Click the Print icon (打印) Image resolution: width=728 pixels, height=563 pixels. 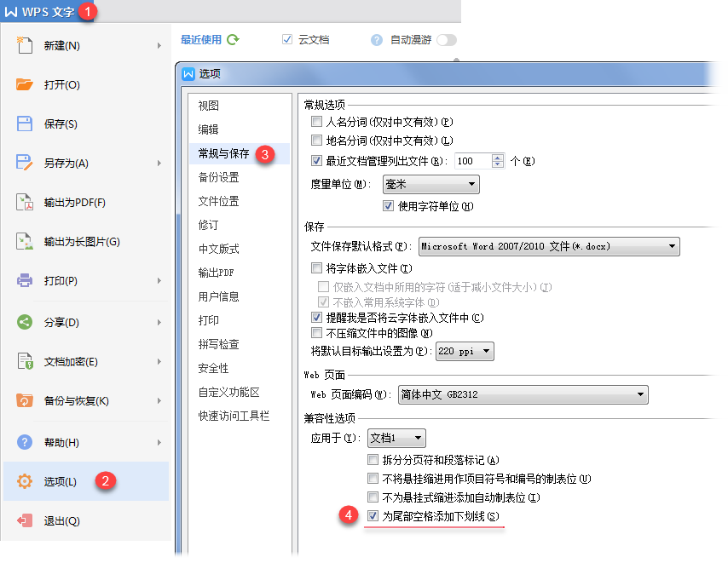pyautogui.click(x=25, y=280)
